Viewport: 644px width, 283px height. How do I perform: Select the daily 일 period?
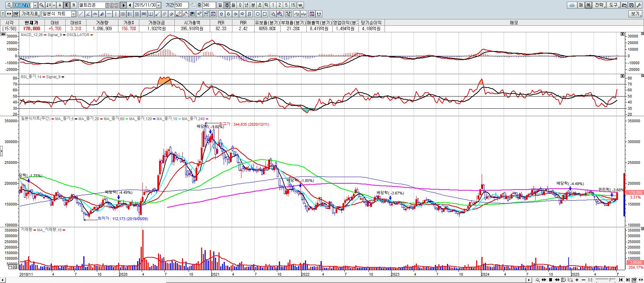pos(220,5)
